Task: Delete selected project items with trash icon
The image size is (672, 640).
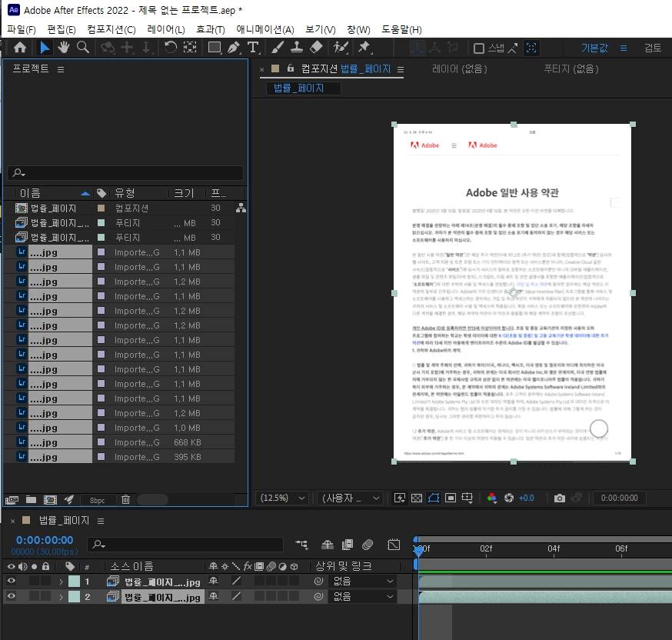Action: (x=125, y=499)
